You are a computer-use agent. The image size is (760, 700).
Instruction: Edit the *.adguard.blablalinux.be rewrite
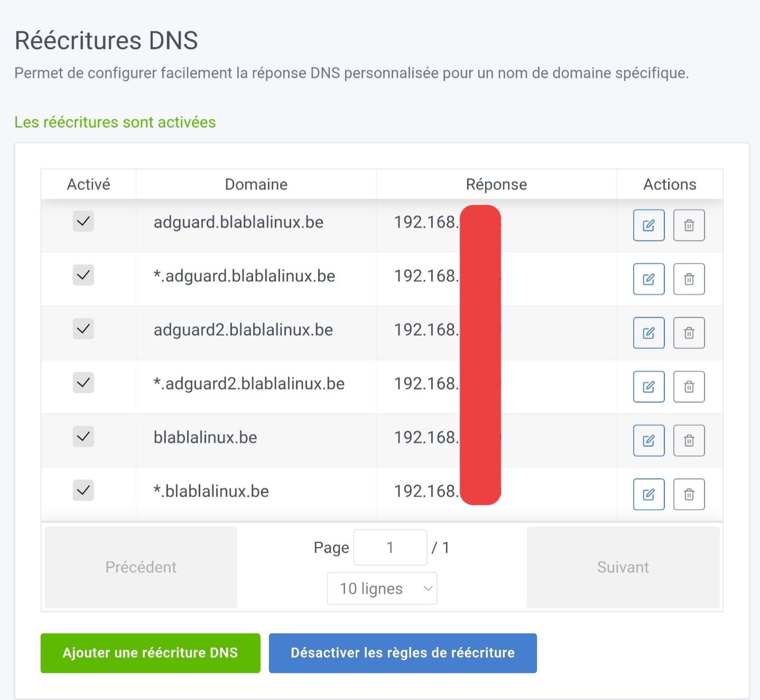tap(648, 279)
